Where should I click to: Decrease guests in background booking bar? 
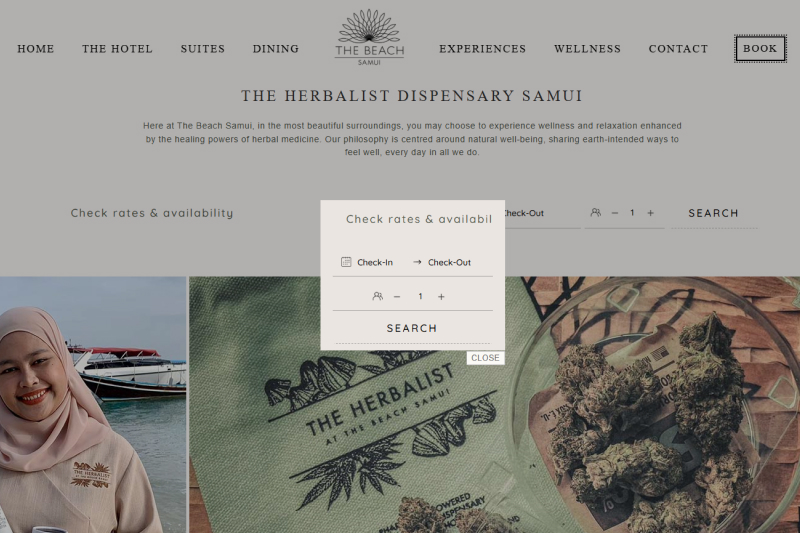pyautogui.click(x=615, y=213)
